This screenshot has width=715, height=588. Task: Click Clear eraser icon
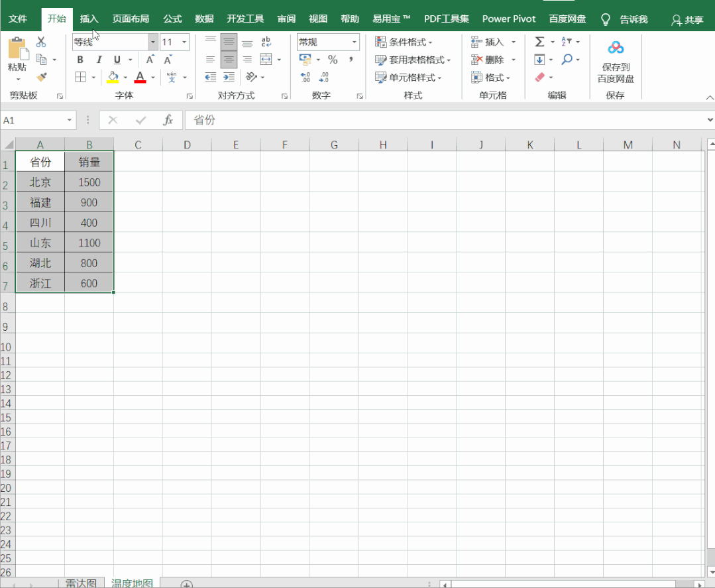coord(540,77)
